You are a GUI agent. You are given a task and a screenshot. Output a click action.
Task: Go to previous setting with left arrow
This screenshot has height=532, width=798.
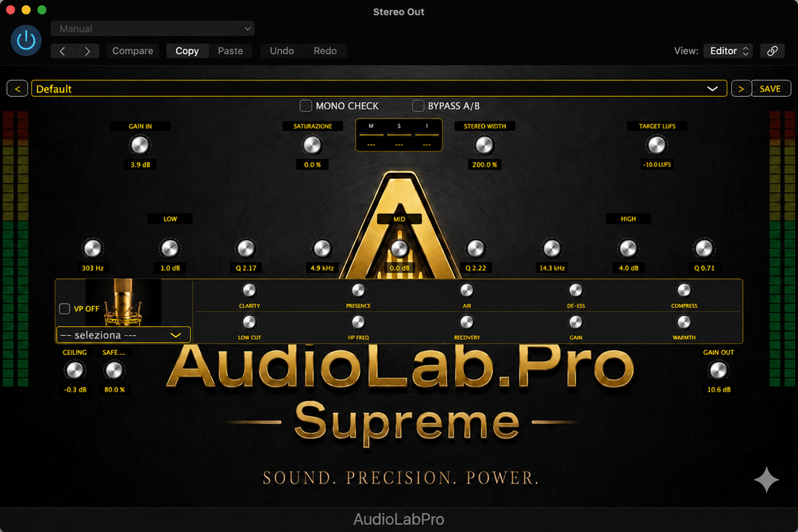click(63, 51)
